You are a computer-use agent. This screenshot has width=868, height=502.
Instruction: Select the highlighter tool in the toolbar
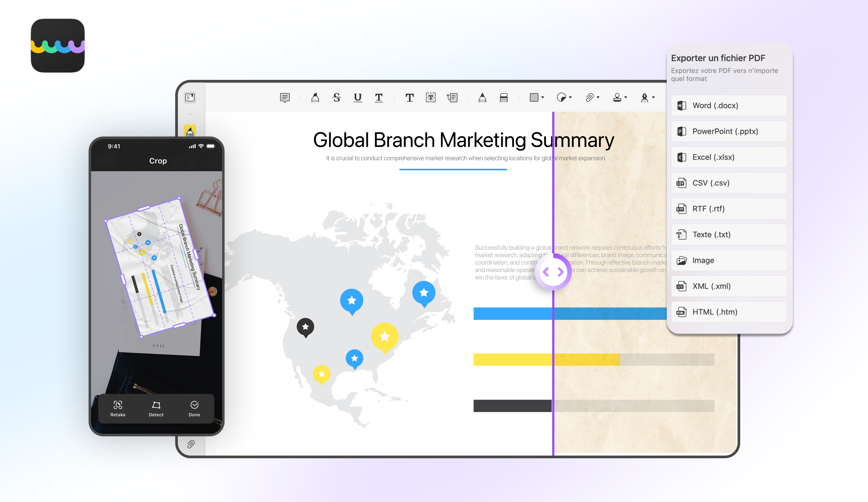pyautogui.click(x=315, y=98)
